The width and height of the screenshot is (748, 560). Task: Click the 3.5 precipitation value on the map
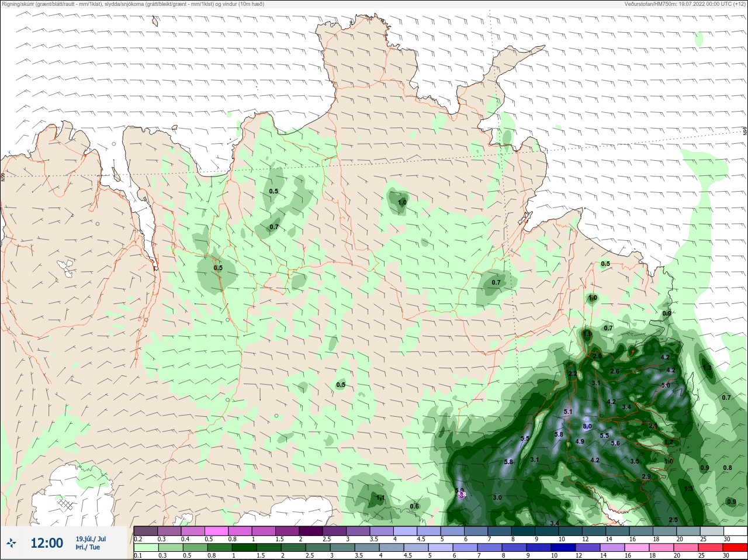coord(635,461)
